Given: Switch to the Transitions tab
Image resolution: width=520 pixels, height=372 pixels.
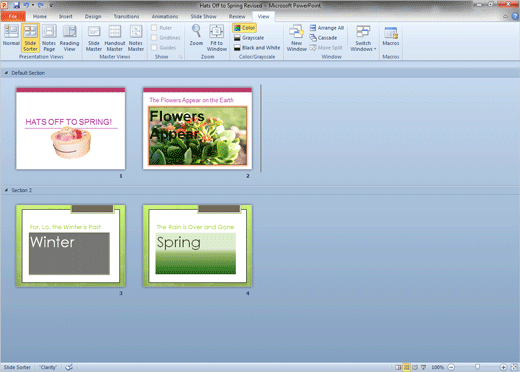Looking at the screenshot, I should 126,16.
